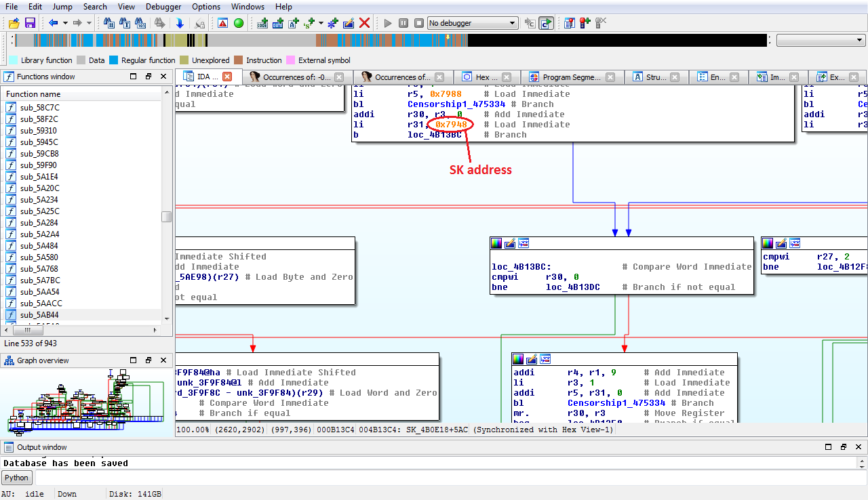Click the green circle toolbar icon

(239, 23)
